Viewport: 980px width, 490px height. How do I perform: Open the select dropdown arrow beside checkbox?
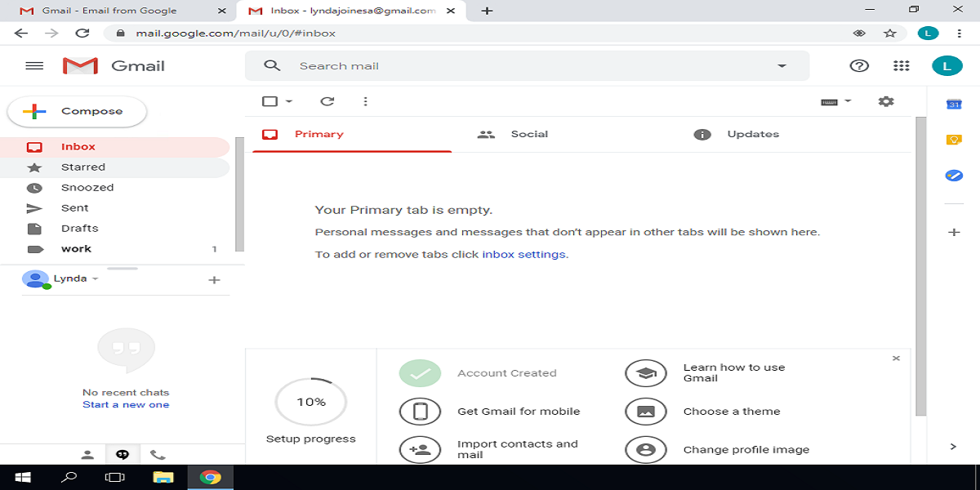click(289, 102)
